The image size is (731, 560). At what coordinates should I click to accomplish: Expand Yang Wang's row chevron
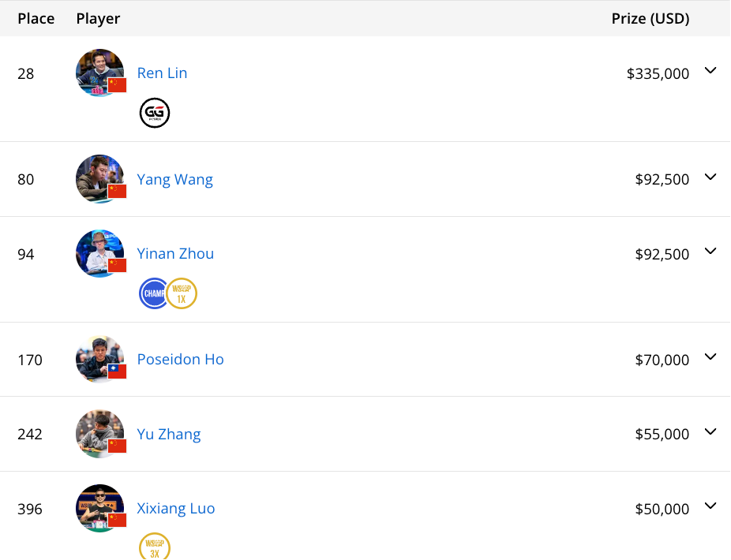point(710,177)
